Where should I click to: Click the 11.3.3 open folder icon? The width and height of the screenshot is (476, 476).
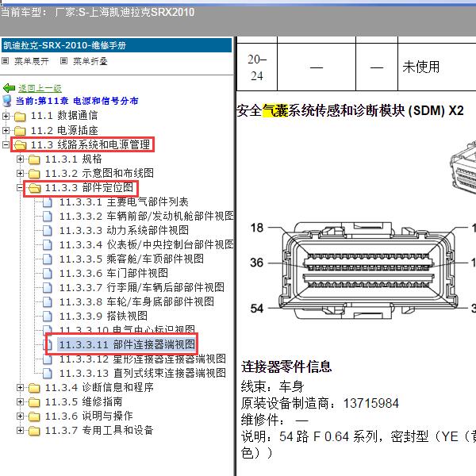tap(34, 188)
